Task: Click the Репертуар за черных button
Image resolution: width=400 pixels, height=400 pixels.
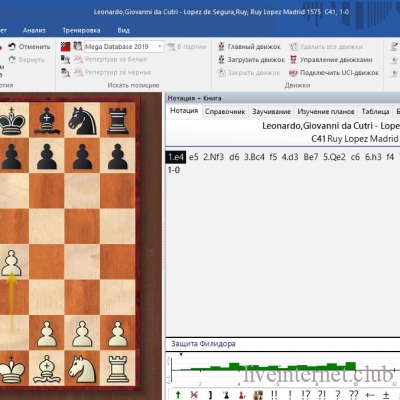Action: pos(113,72)
